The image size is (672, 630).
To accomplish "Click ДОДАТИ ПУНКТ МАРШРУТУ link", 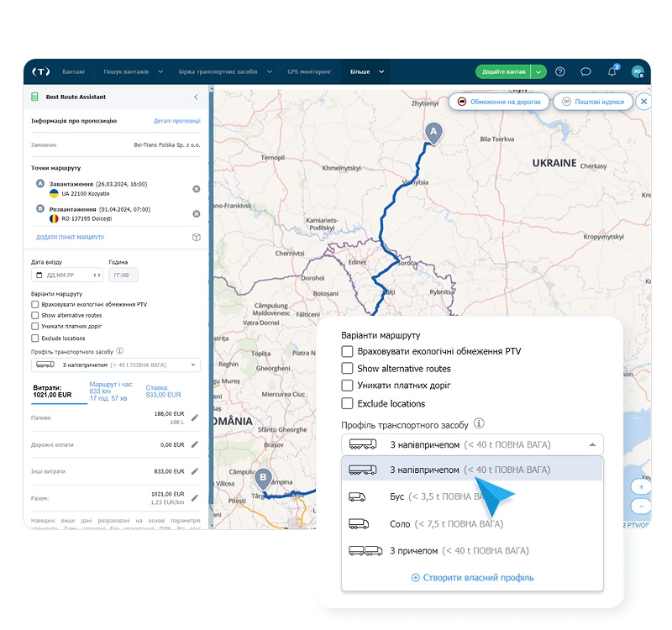I will click(x=71, y=237).
